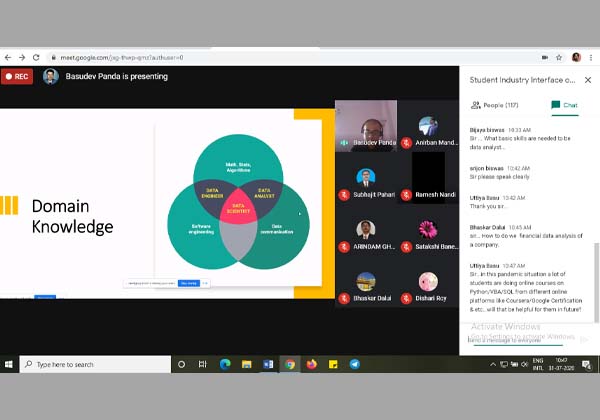This screenshot has height=420, width=600.
Task: Click the meet.google.com address bar
Action: point(200,57)
